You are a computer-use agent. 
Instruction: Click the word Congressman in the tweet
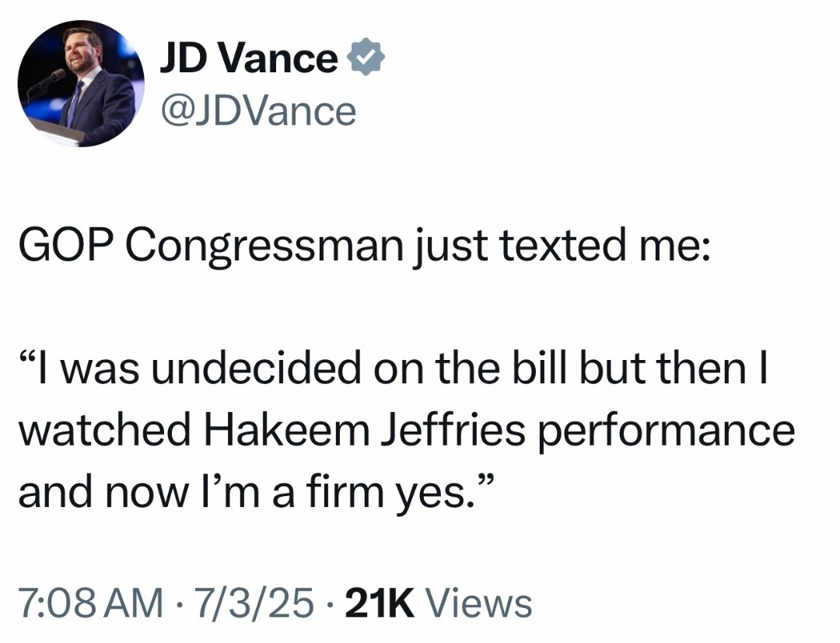(x=264, y=249)
